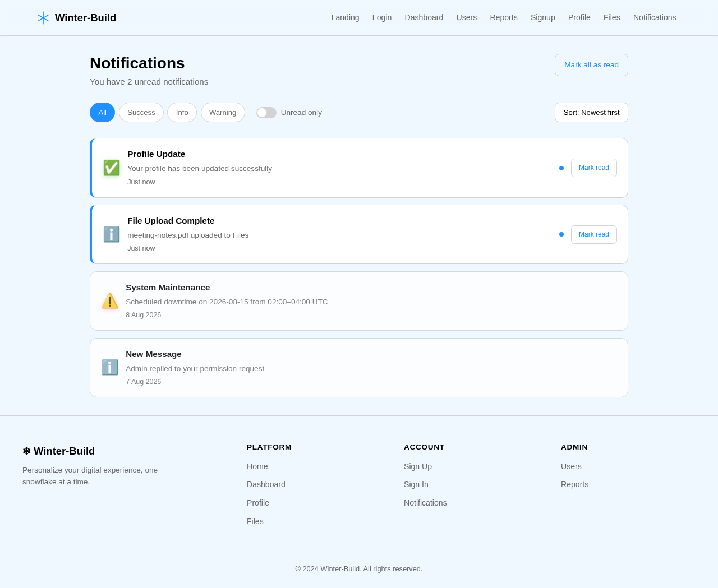Mark the File Upload Complete notification as read

[594, 234]
